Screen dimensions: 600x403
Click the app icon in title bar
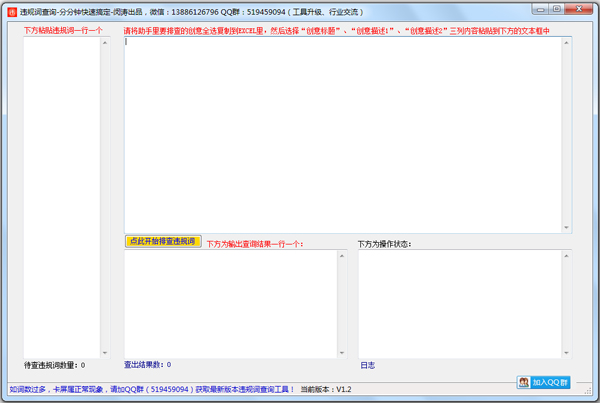tap(11, 10)
